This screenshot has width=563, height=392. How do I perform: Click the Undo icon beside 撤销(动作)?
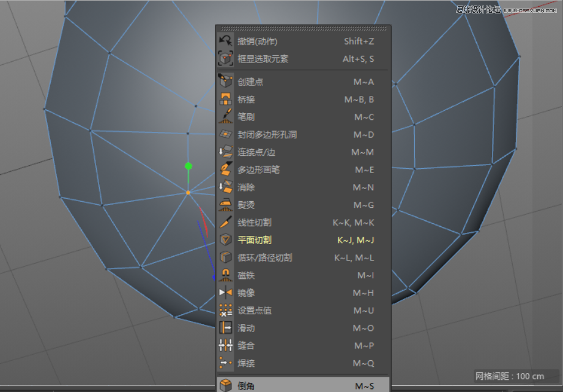click(x=225, y=41)
